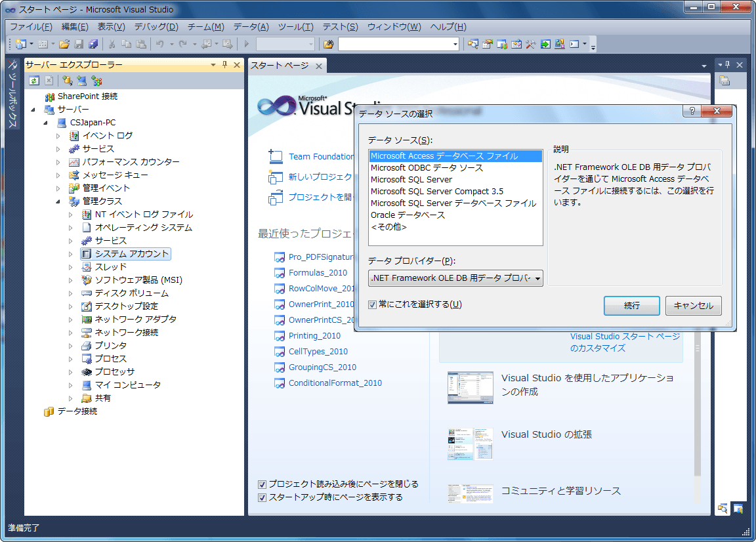Open the collapsed Toolbox side tab
756x542 pixels.
point(12,94)
